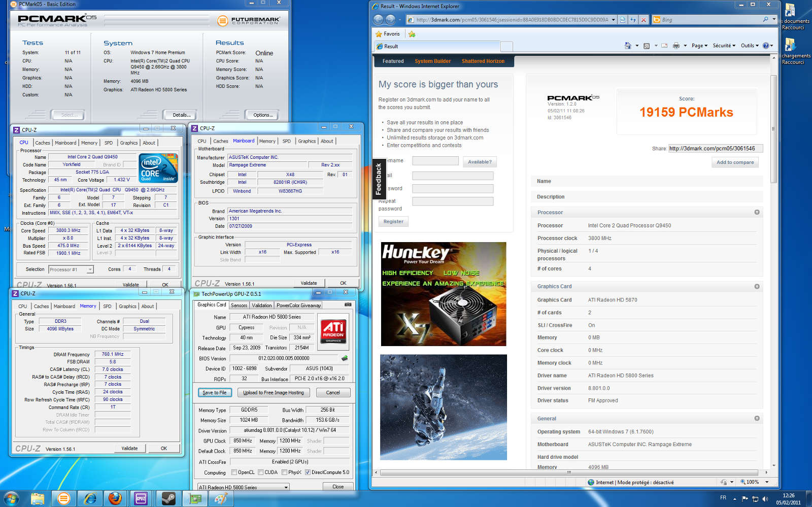
Task: Open GPU selection dropdown ATI Radeon HD 5800 Series
Action: pos(243,487)
